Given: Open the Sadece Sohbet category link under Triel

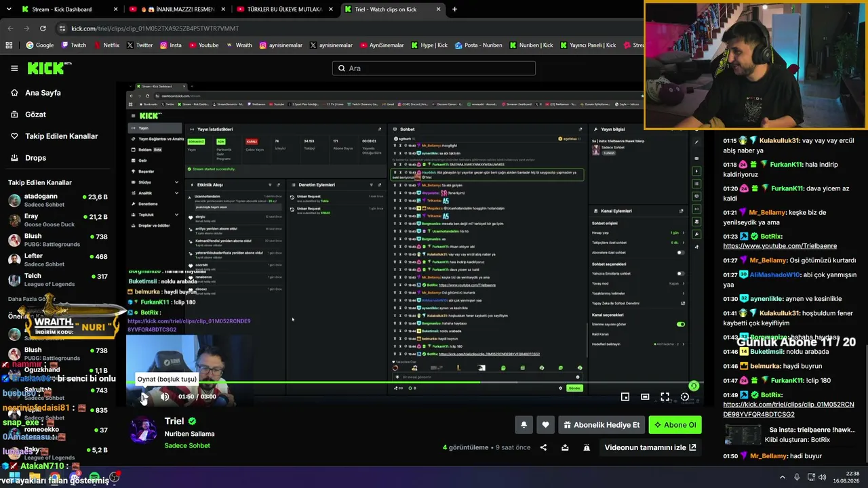Looking at the screenshot, I should [187, 445].
